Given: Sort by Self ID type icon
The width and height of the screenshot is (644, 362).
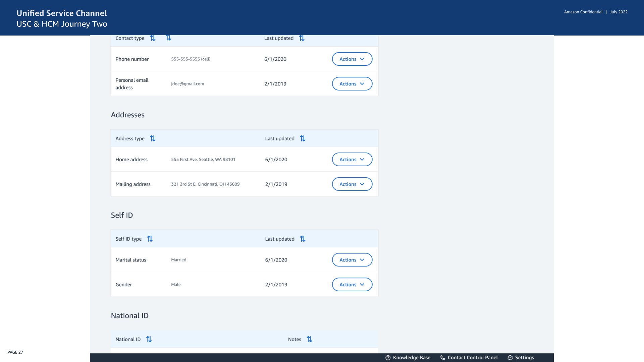Looking at the screenshot, I should point(150,239).
